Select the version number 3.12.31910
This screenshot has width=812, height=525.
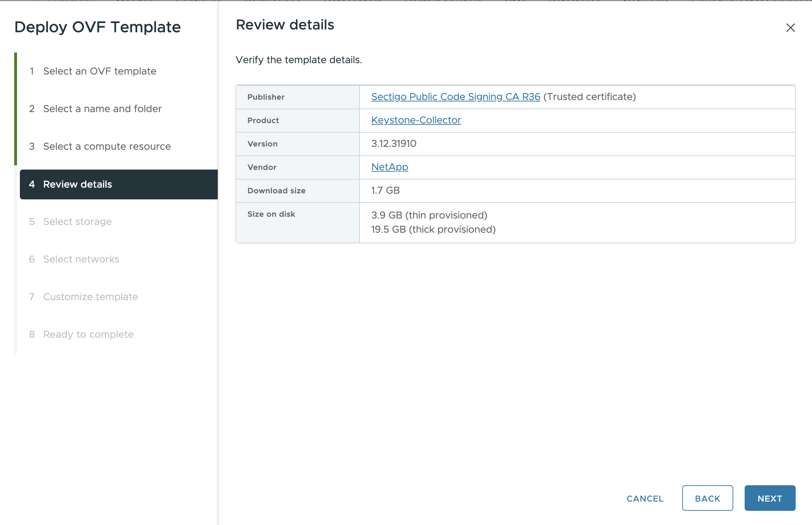coord(394,144)
